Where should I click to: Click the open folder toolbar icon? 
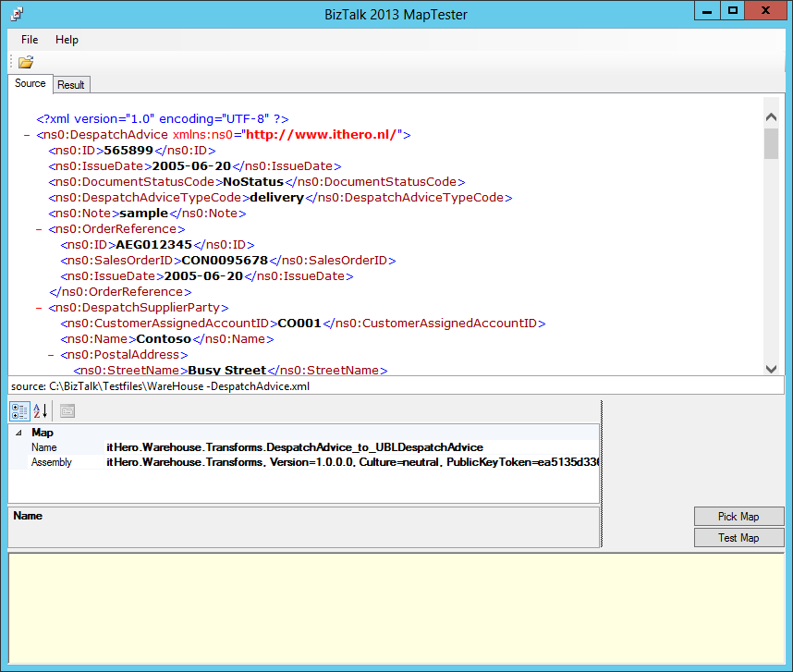[26, 62]
